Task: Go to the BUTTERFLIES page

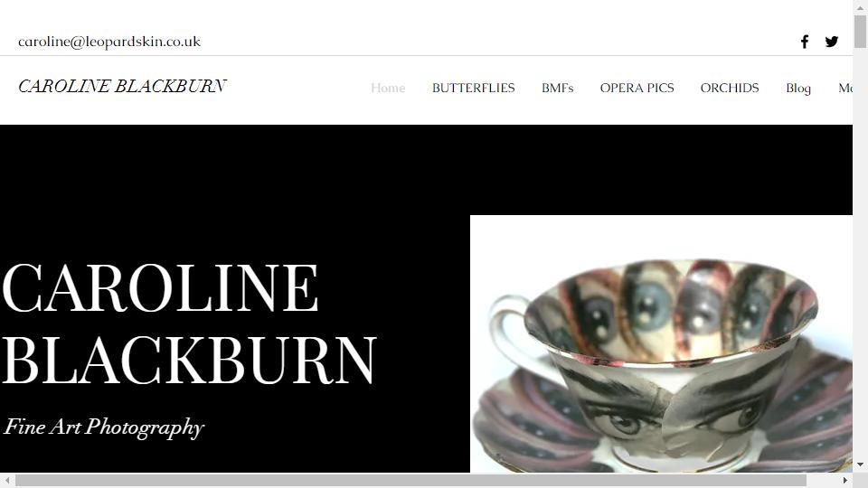Action: (473, 88)
